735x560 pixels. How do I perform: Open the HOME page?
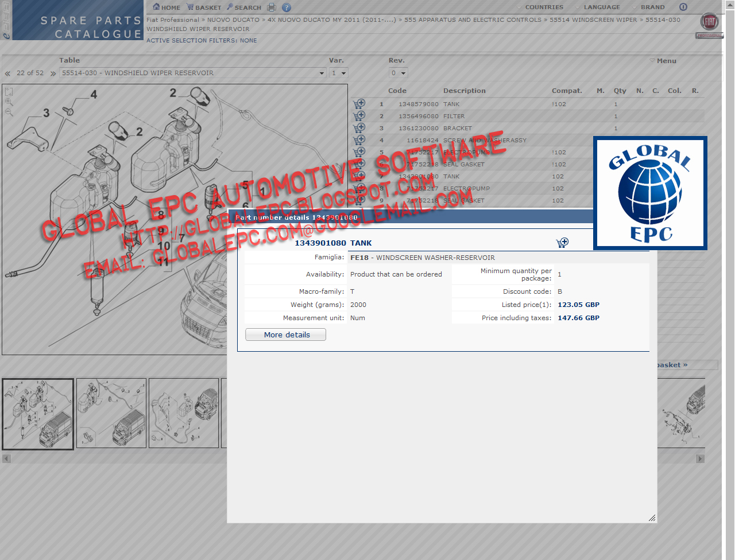coord(167,7)
